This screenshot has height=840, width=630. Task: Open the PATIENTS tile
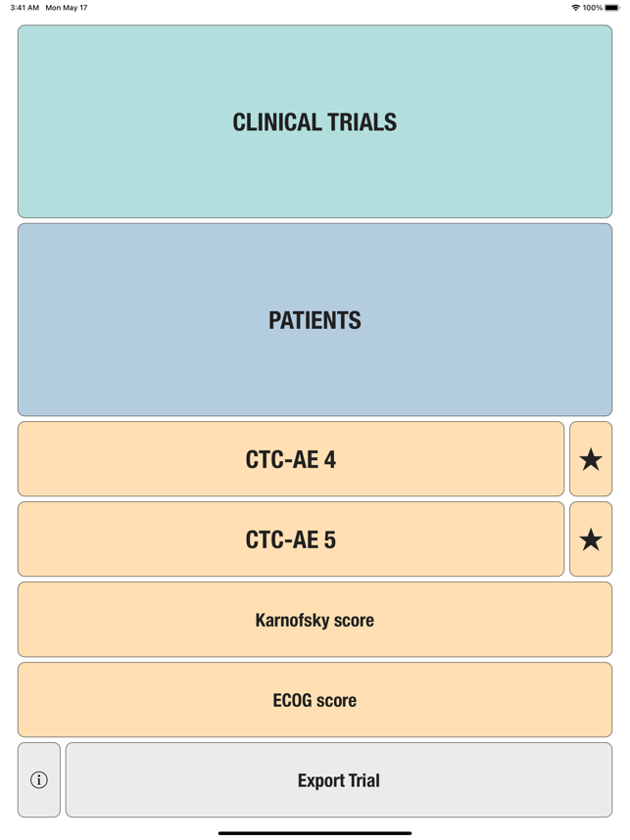[315, 320]
